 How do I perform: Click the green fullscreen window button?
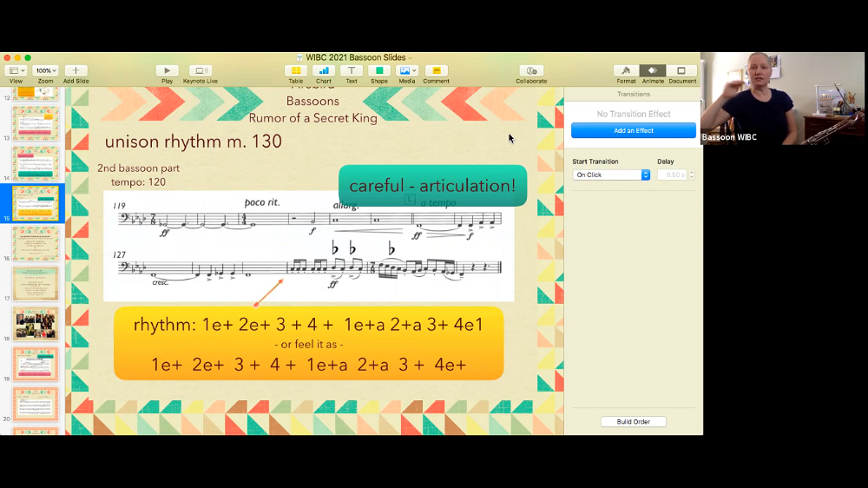tap(28, 57)
